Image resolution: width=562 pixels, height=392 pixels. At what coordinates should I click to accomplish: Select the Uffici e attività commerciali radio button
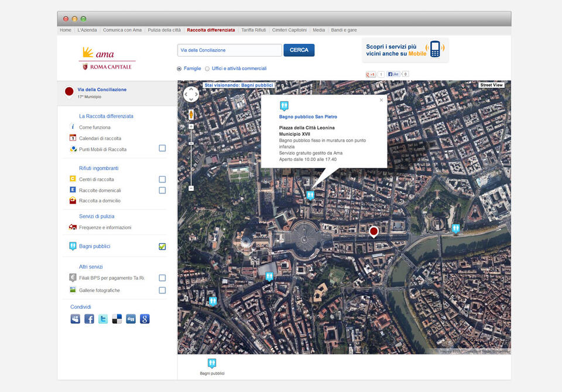pyautogui.click(x=207, y=69)
